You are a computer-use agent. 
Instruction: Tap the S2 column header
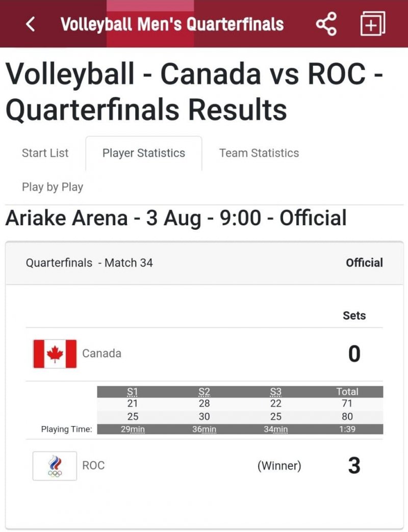tap(204, 392)
